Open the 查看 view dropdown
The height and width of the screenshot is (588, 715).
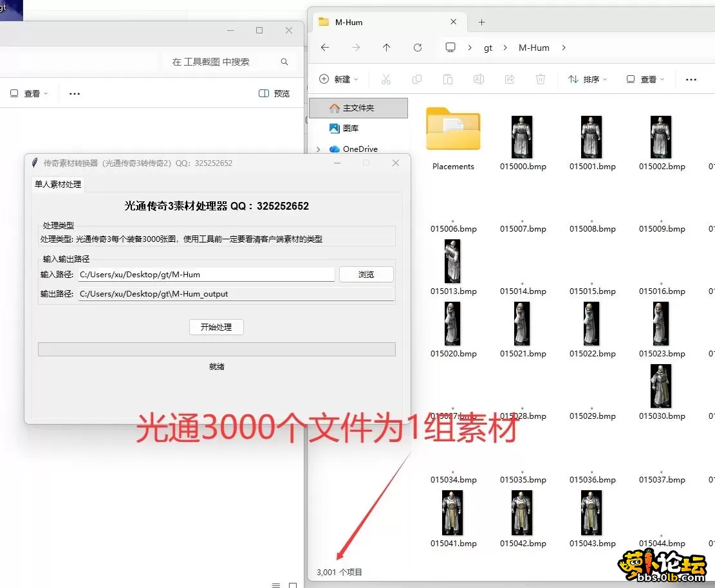[644, 78]
